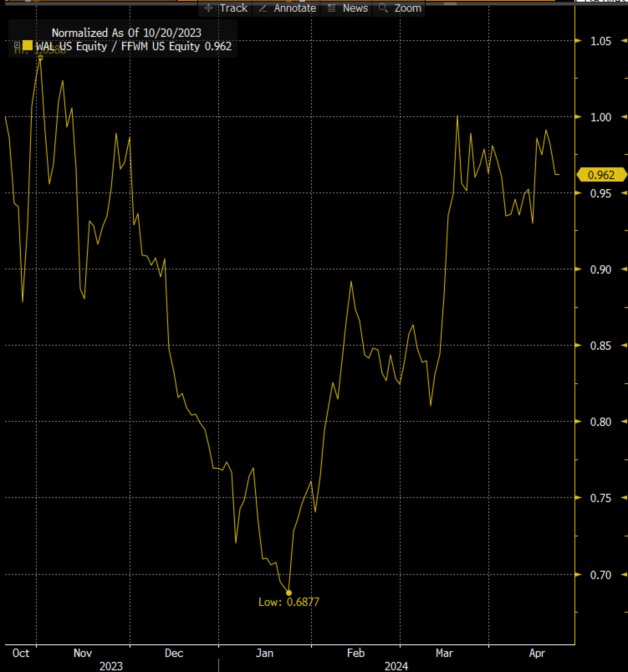Screen dimensions: 628x672
Task: Click the News list icon
Action: (x=332, y=8)
